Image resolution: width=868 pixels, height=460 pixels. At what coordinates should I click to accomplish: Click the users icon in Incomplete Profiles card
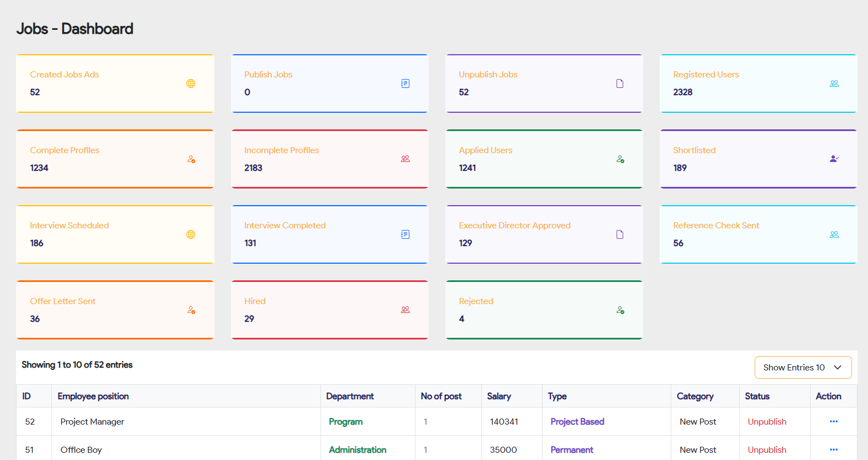point(405,159)
